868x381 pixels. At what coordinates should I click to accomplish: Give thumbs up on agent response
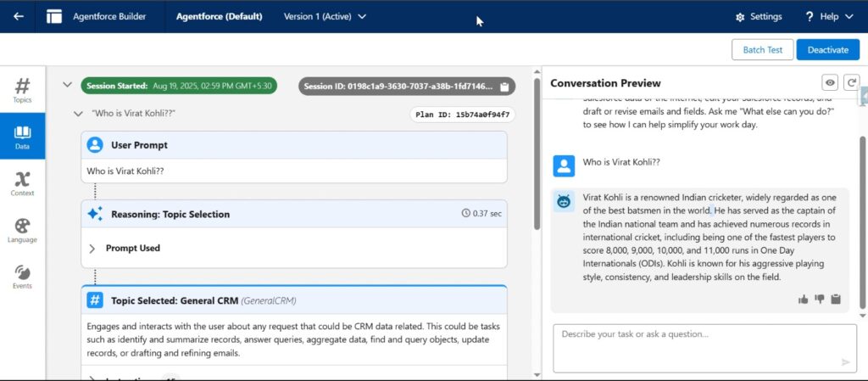pos(804,300)
